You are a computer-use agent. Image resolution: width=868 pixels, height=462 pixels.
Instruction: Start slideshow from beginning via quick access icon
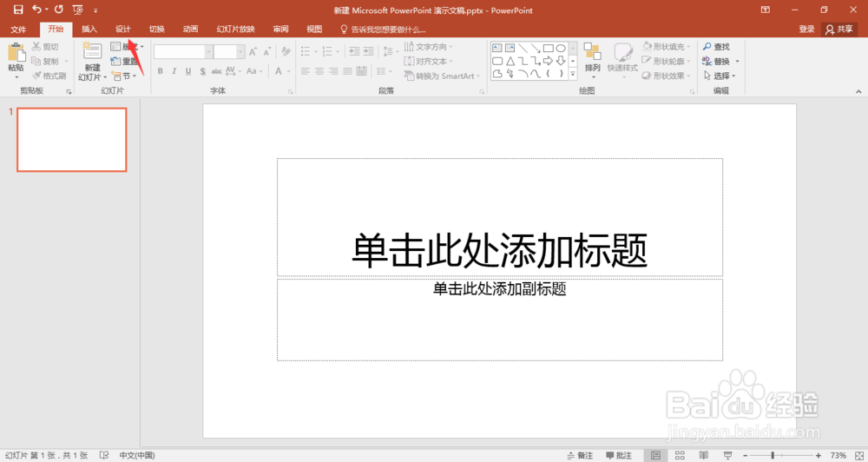pyautogui.click(x=77, y=10)
